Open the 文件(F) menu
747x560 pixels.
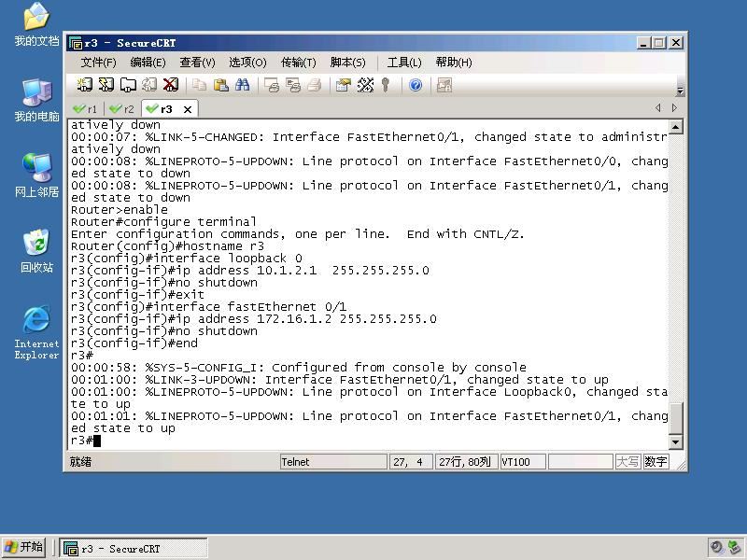click(98, 63)
